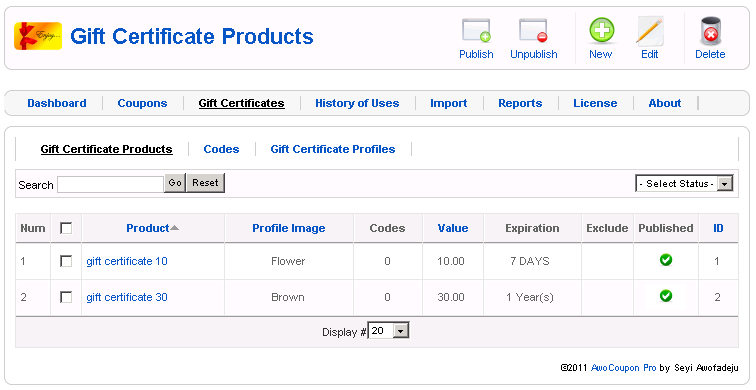Click the Publish toolbar icon
Screen dimensions: 756x390
click(x=476, y=31)
